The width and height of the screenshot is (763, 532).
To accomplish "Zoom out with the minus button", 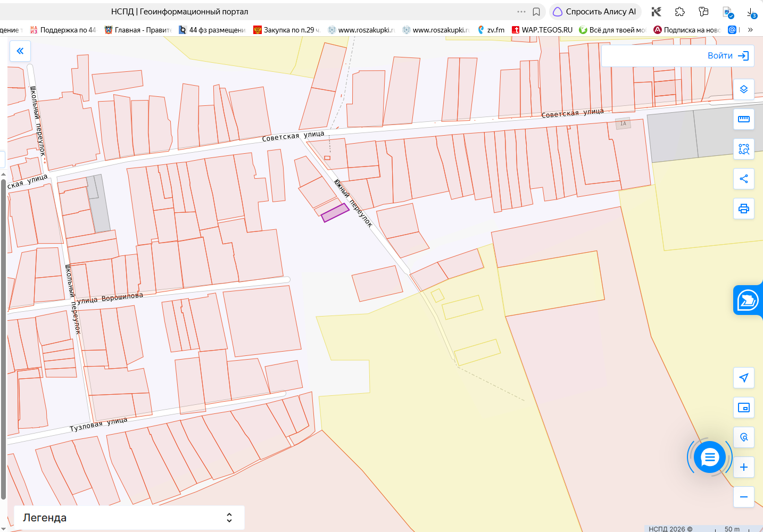I will (x=744, y=497).
